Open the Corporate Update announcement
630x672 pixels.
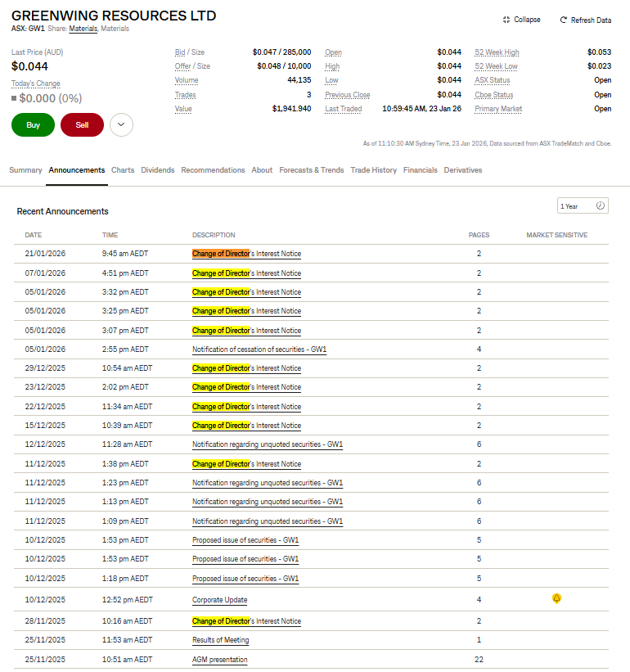[220, 600]
